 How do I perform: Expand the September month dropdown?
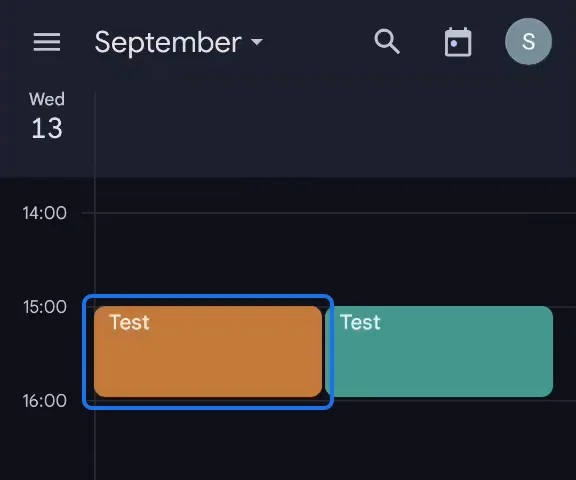pos(179,42)
